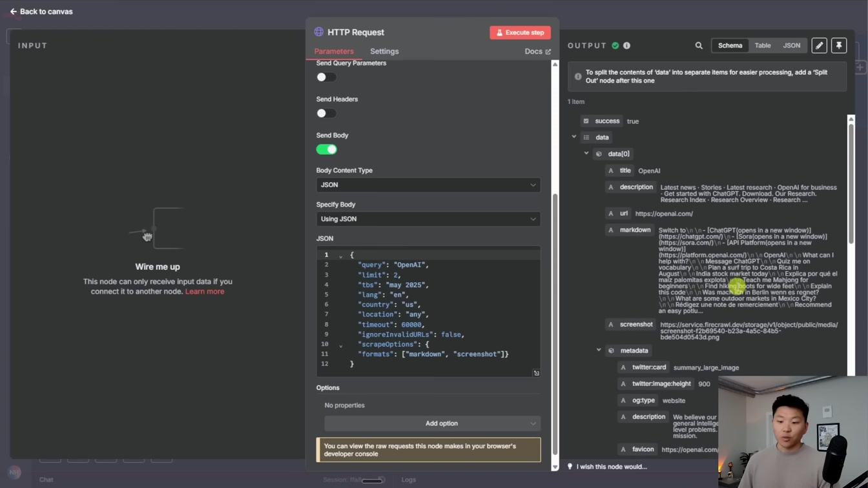Turn off the Send Body toggle

326,149
